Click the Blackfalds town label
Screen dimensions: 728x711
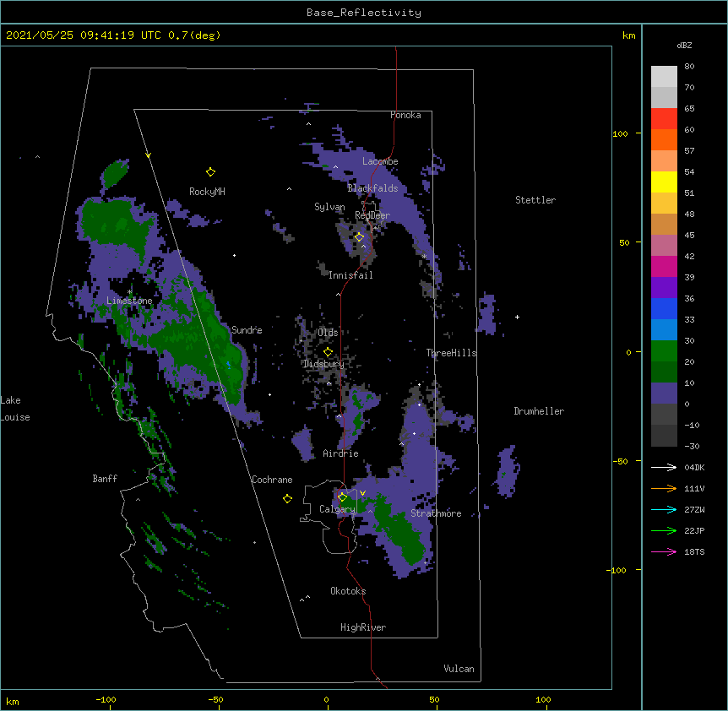coord(372,188)
